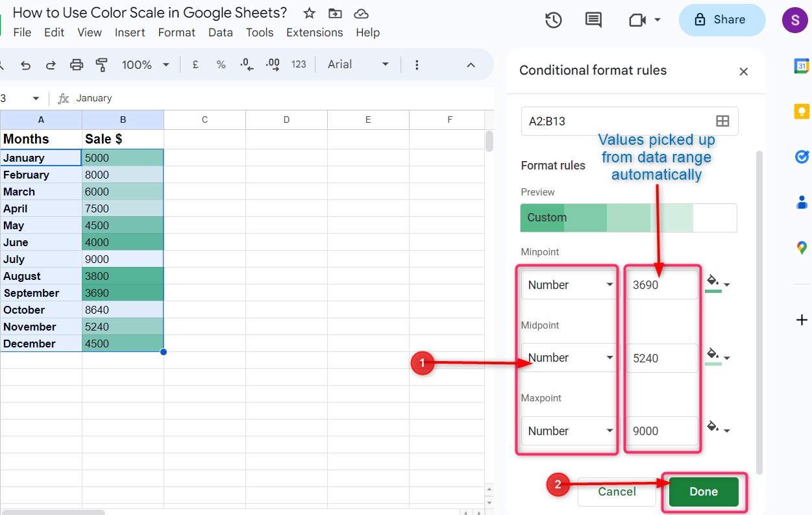Screen dimensions: 812x515
Task: Open Google Tasks side panel
Action: click(x=802, y=157)
